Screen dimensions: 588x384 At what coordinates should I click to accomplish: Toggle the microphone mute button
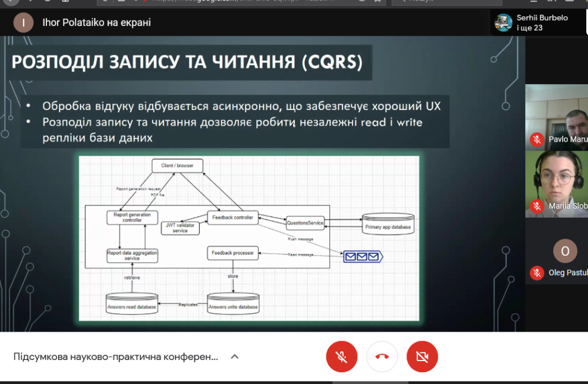pos(341,356)
